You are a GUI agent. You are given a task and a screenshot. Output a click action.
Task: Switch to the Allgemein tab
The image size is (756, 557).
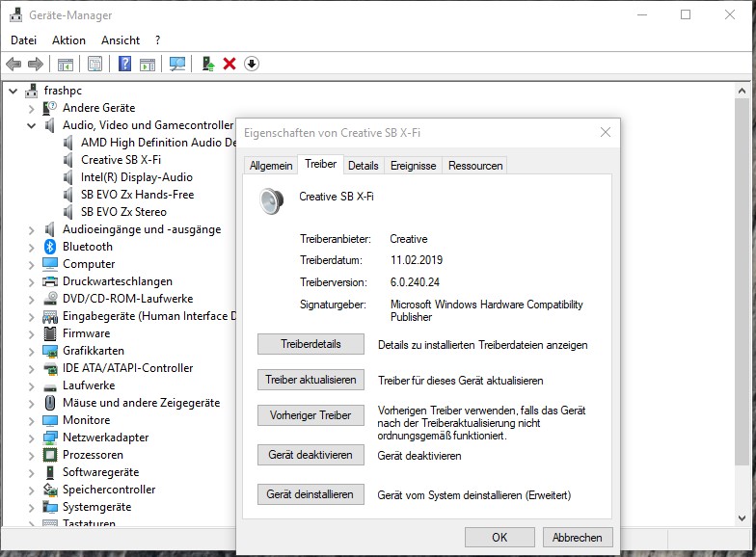pos(271,166)
